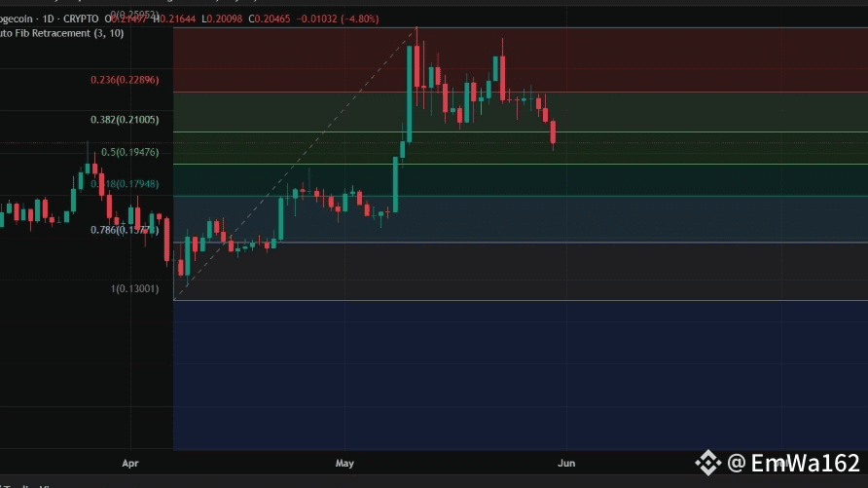
Task: Click the May label on time axis
Action: [344, 463]
